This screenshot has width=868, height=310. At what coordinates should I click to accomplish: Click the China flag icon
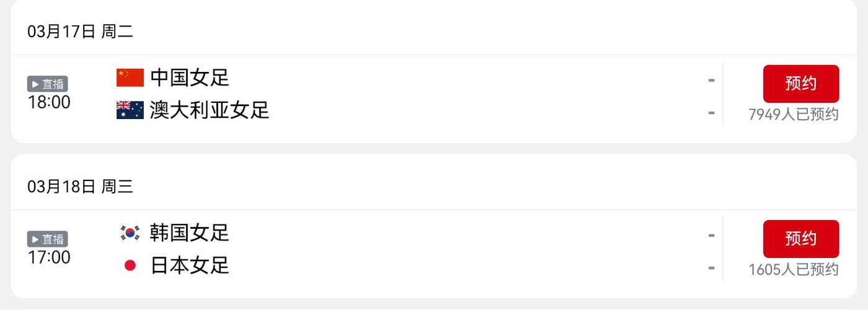[x=130, y=77]
